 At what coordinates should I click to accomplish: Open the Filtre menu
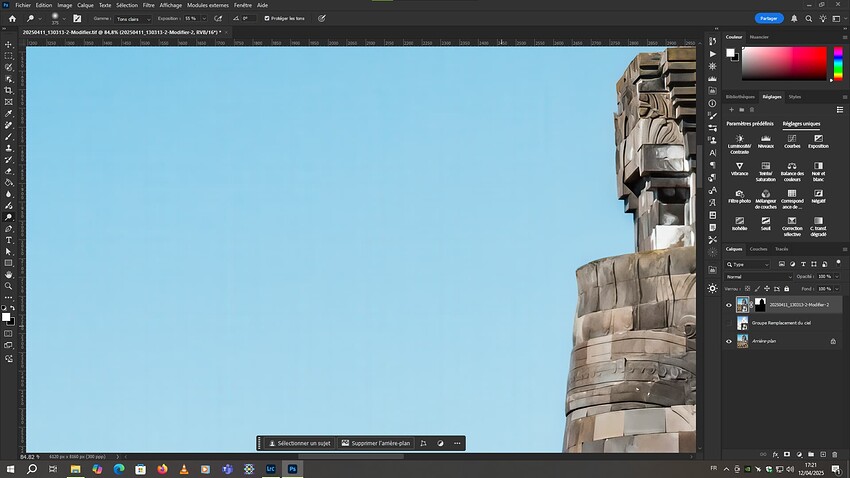148,5
